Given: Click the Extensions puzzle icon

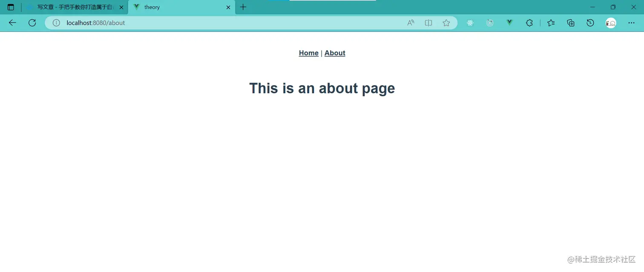Looking at the screenshot, I should pos(529,23).
